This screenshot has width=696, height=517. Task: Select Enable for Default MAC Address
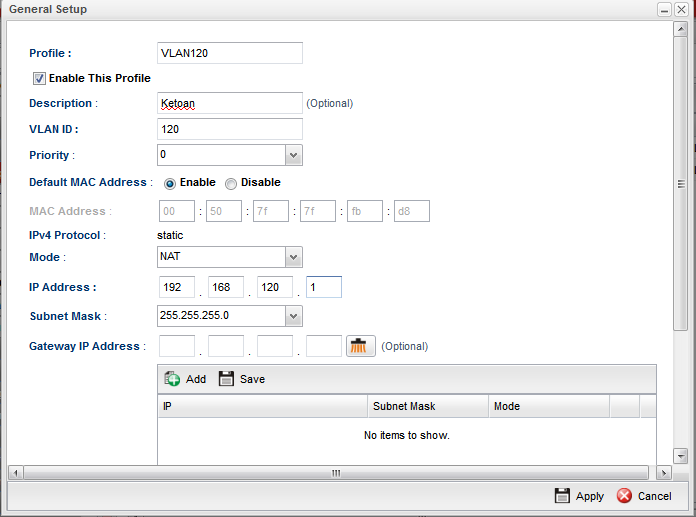(x=170, y=183)
